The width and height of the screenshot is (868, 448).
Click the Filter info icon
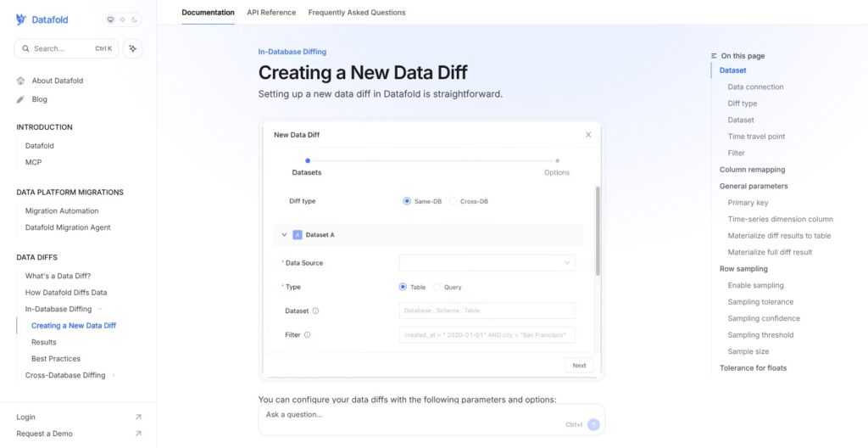[x=307, y=335]
